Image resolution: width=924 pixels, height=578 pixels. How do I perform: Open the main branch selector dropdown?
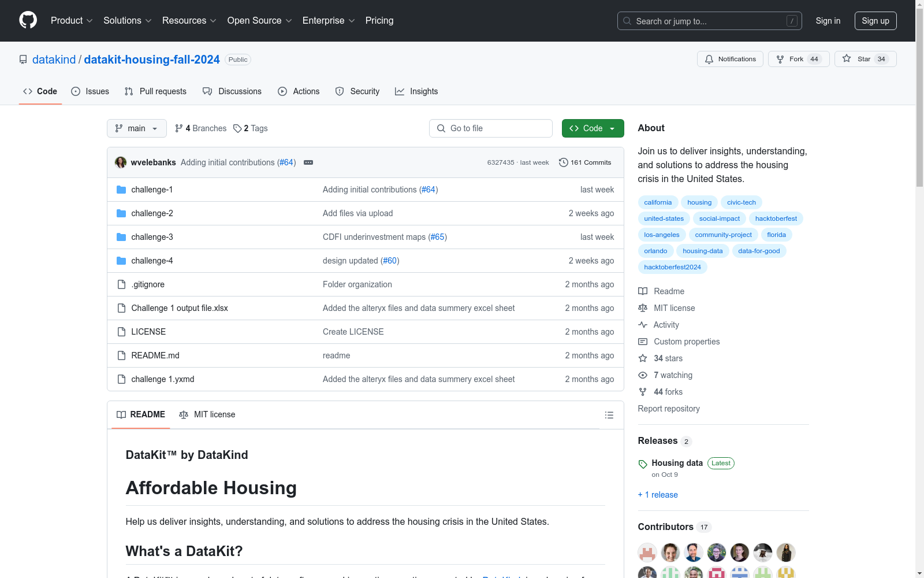point(137,128)
